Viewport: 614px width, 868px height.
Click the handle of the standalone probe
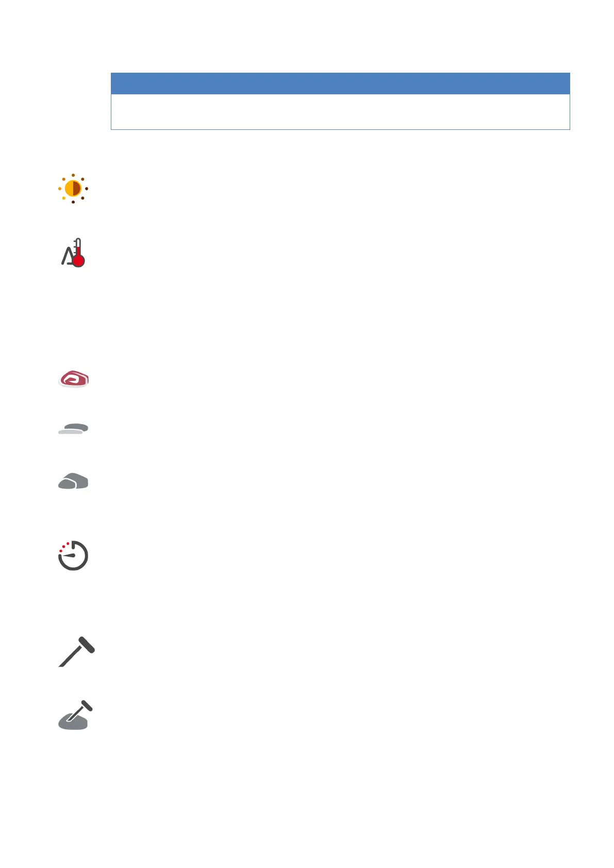pyautogui.click(x=87, y=644)
